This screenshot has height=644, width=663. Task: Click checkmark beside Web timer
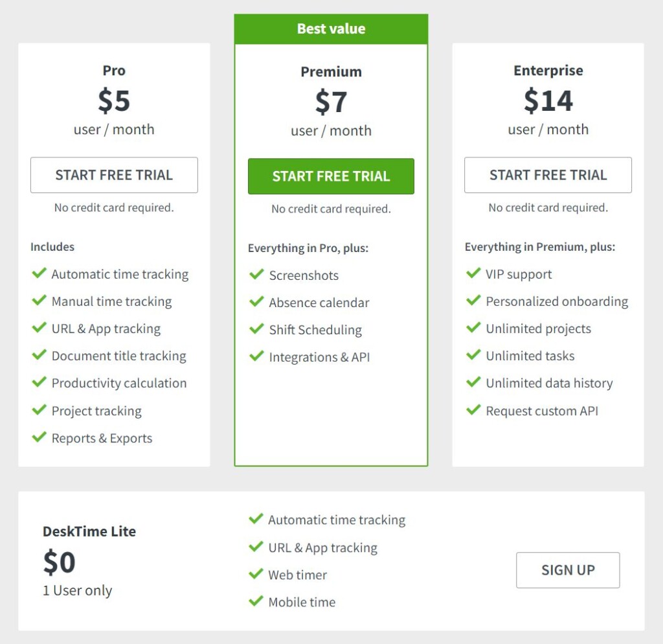pyautogui.click(x=256, y=574)
